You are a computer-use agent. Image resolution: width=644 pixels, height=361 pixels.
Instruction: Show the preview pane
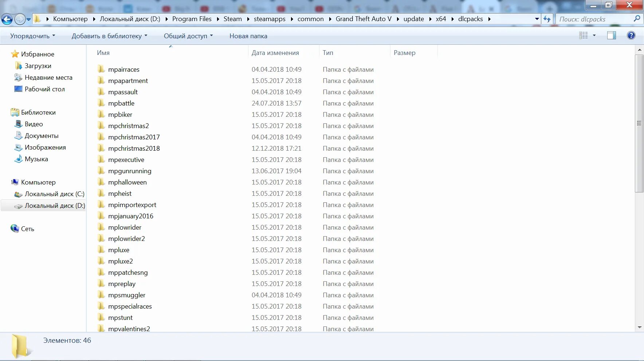pyautogui.click(x=612, y=35)
